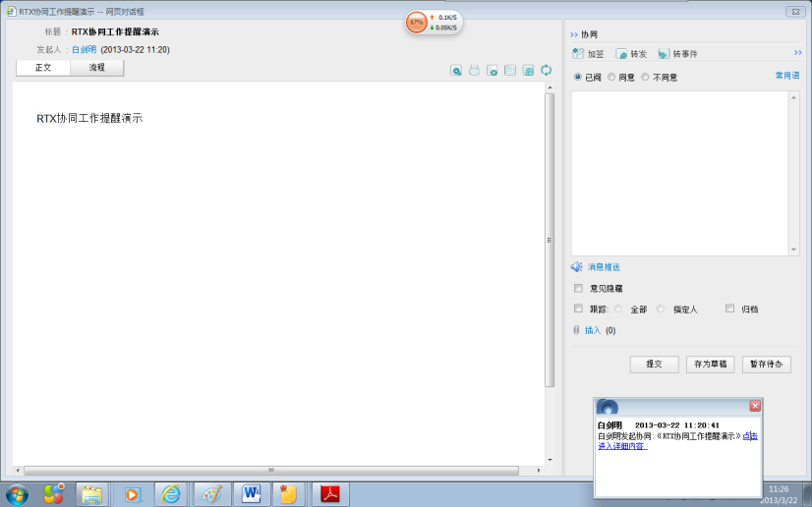
Task: Click the 提交 (submit) button
Action: click(x=654, y=364)
